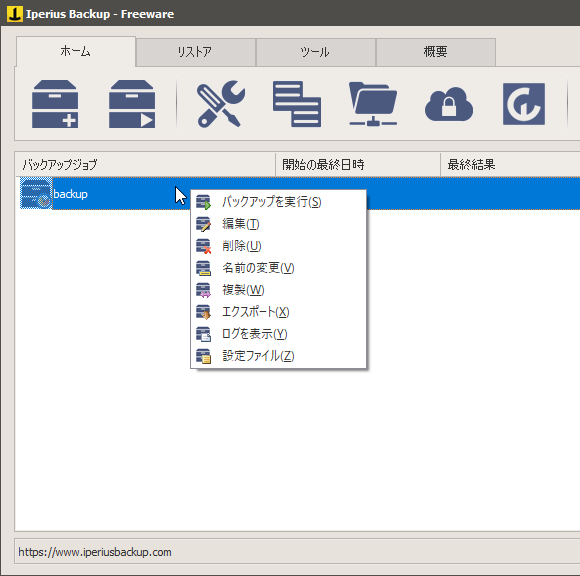
Task: Open the ツール tab
Action: pos(316,52)
